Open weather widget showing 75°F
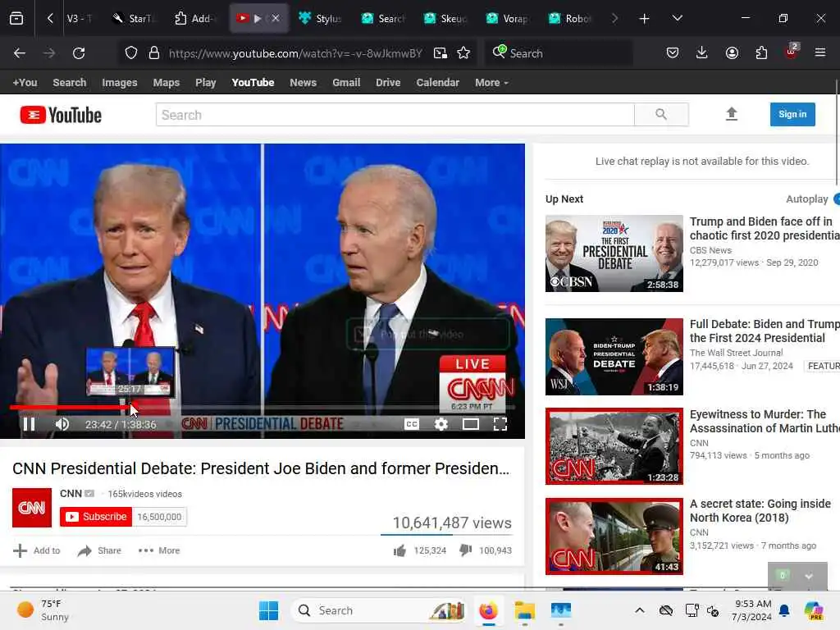The height and width of the screenshot is (630, 840). click(x=43, y=610)
